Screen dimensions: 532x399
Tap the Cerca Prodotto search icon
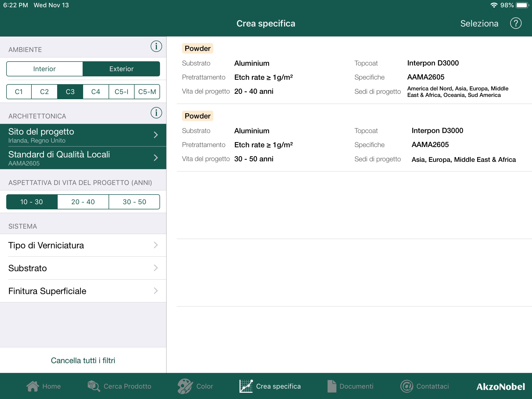click(x=94, y=386)
